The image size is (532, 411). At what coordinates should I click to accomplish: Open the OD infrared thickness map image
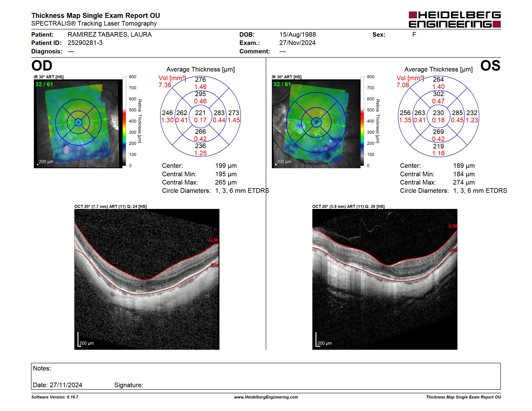pos(78,124)
